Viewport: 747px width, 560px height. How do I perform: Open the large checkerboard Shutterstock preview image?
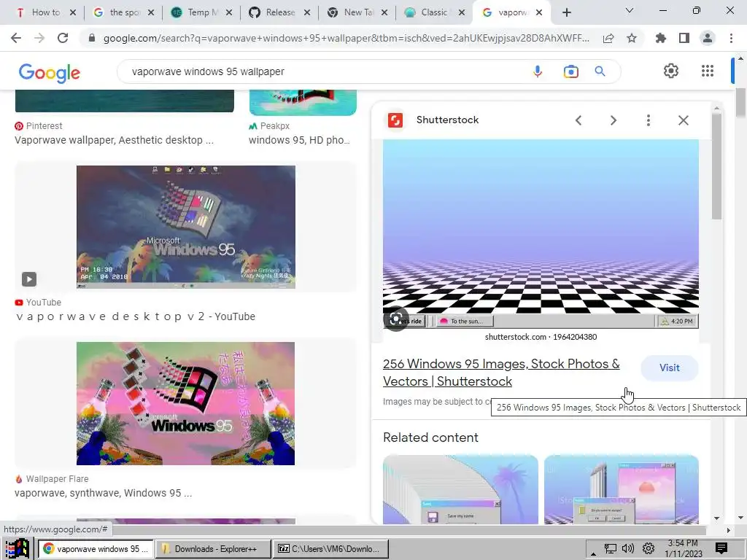click(x=541, y=234)
